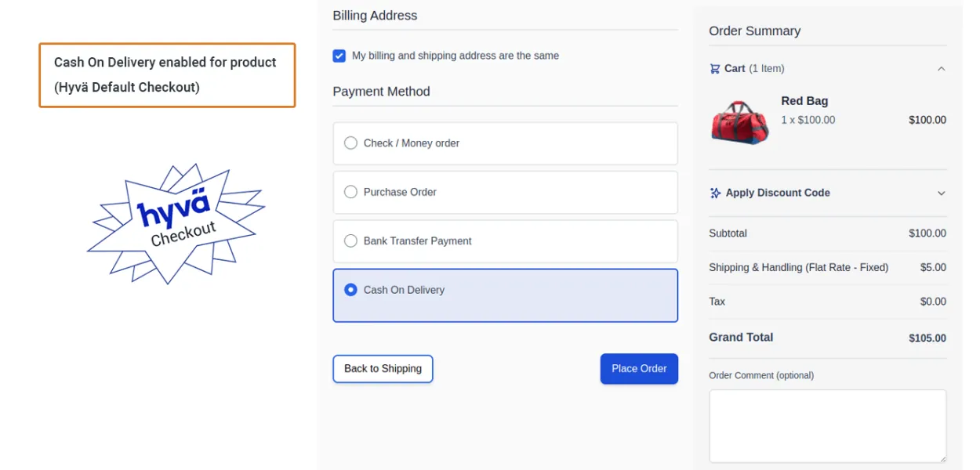Viewport: 980px width, 470px height.
Task: Click the Red Bag product thumbnail
Action: [x=739, y=122]
